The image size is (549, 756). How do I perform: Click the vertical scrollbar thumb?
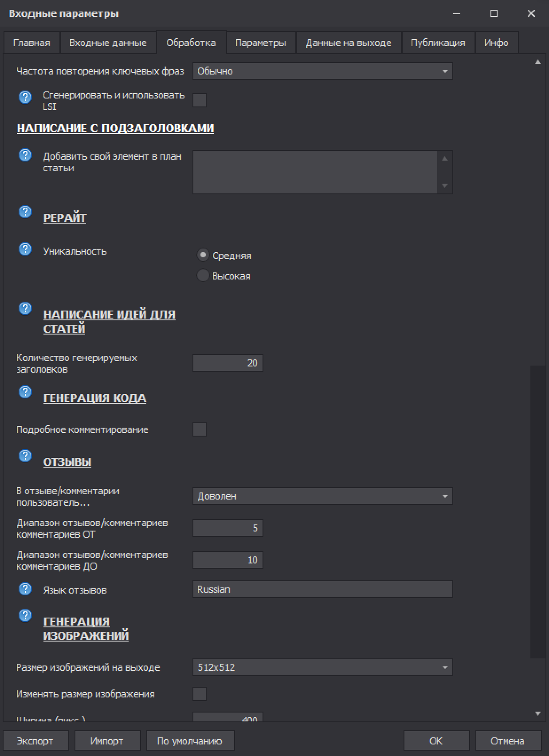537,510
